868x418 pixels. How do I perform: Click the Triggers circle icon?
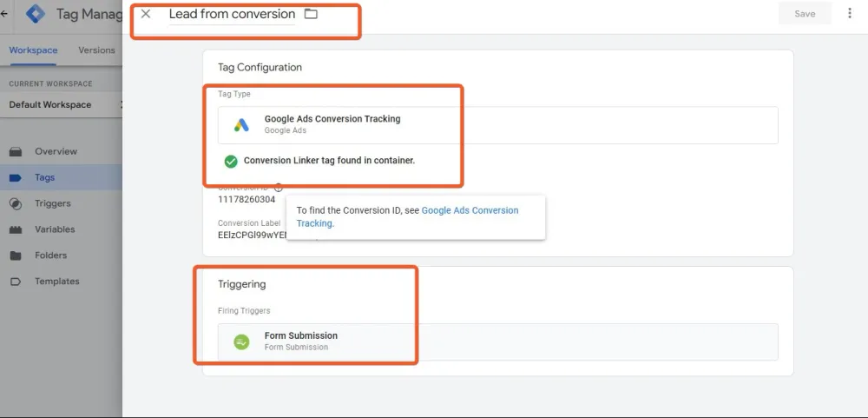(16, 203)
